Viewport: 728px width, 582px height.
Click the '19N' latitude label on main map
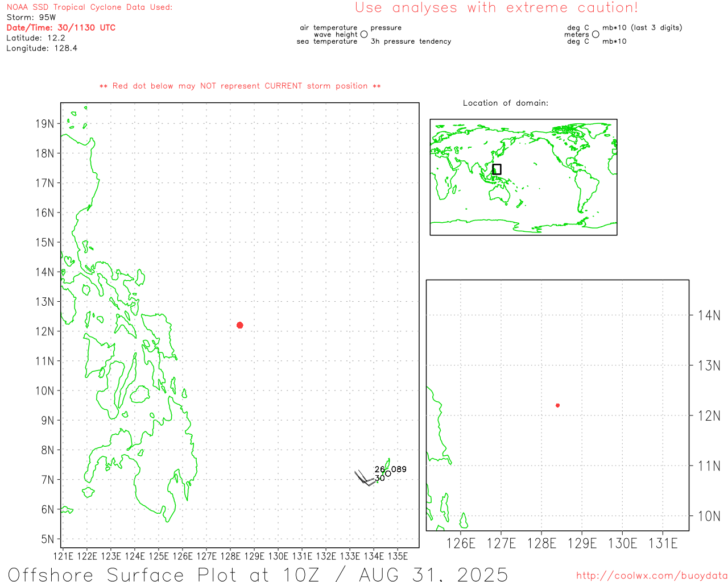tap(45, 124)
